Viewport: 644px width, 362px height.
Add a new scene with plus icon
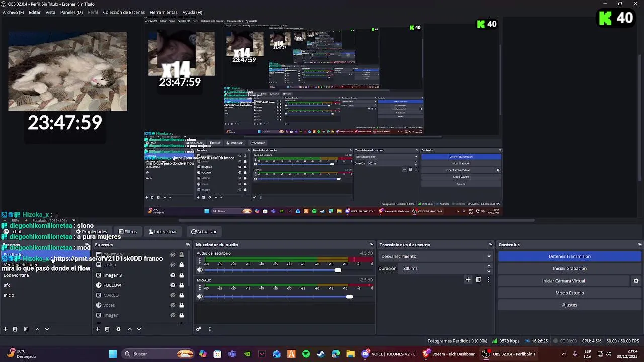(6, 329)
